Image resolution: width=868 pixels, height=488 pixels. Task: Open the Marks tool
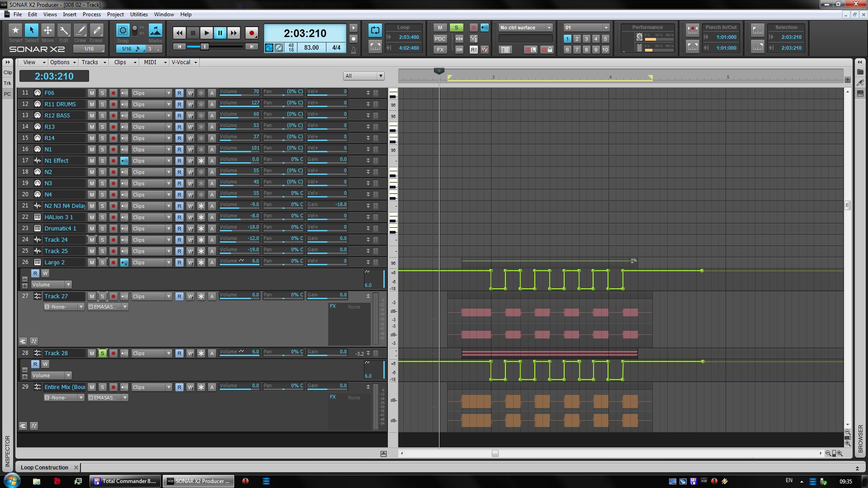coord(156,30)
